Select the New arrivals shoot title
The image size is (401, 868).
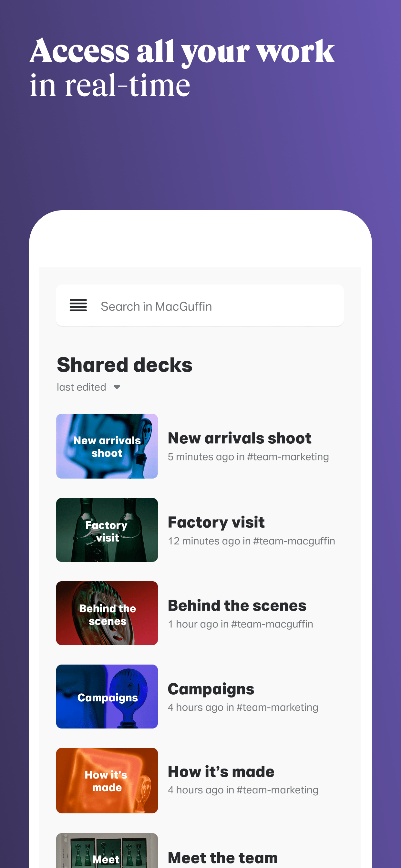240,438
